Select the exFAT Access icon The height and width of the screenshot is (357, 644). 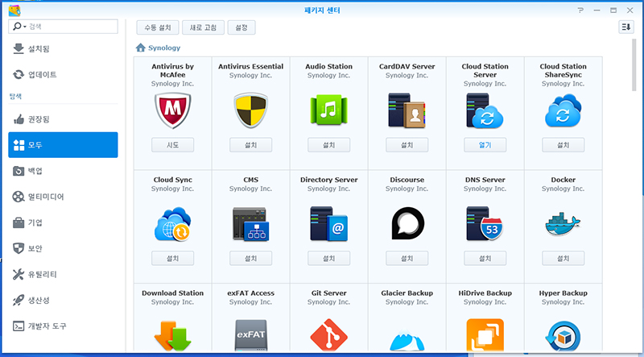250,334
